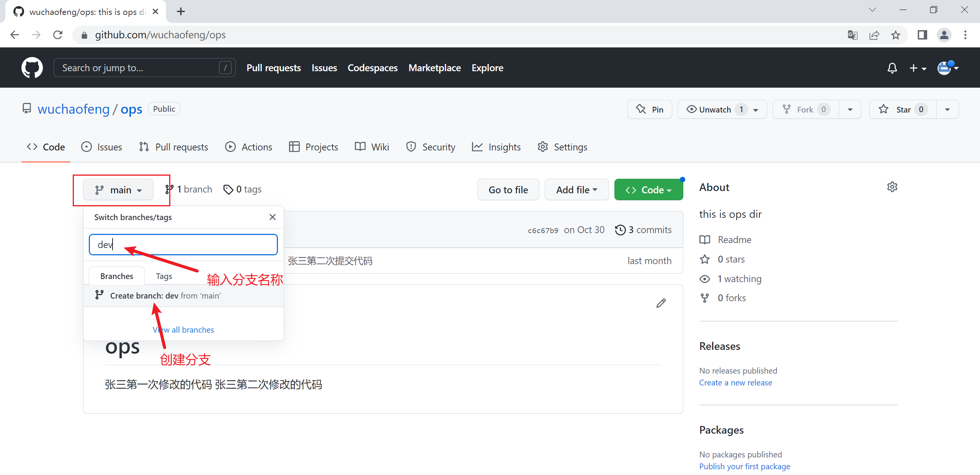Open About settings gear icon
The image size is (980, 475).
[x=892, y=187]
